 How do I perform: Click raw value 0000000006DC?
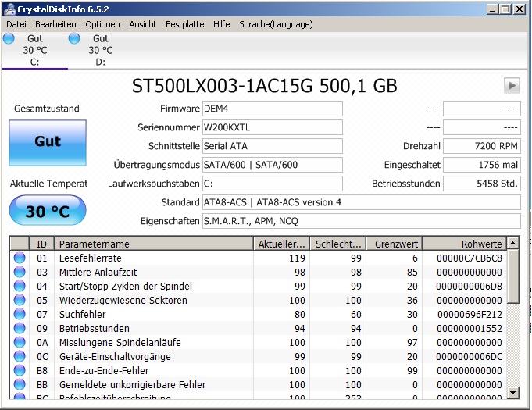(470, 356)
